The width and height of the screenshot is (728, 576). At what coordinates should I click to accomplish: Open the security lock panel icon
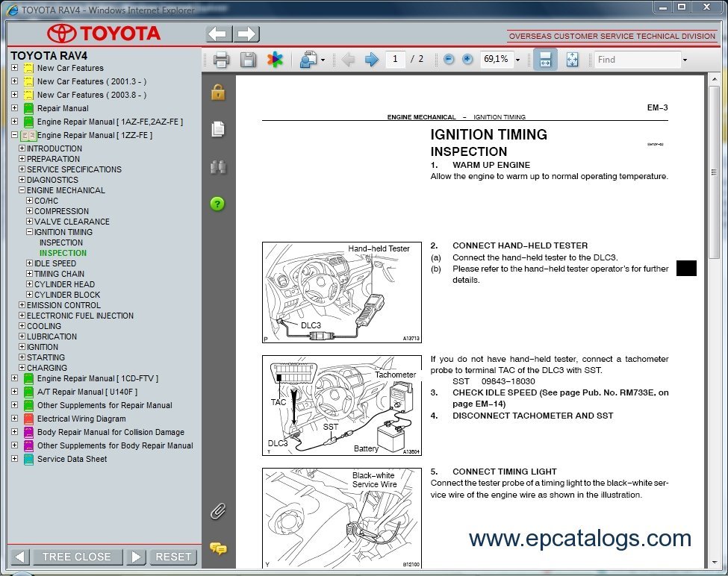[x=218, y=93]
